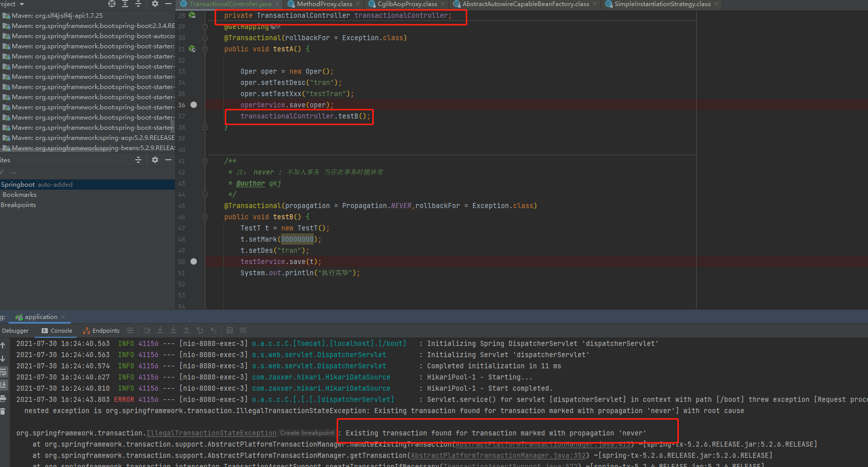Hide the Favorites panel with minus icon
Screen dimensions: 868x467
pos(168,160)
